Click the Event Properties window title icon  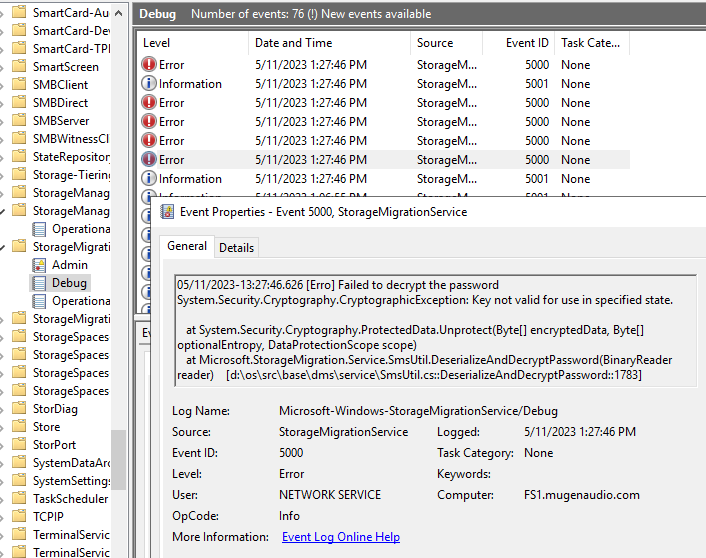click(167, 212)
